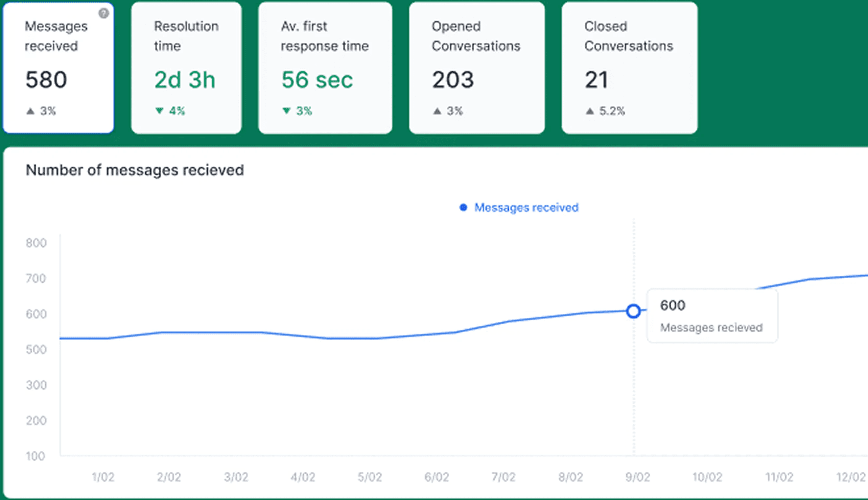
Task: Click the 12/02 date axis label
Action: coord(851,477)
